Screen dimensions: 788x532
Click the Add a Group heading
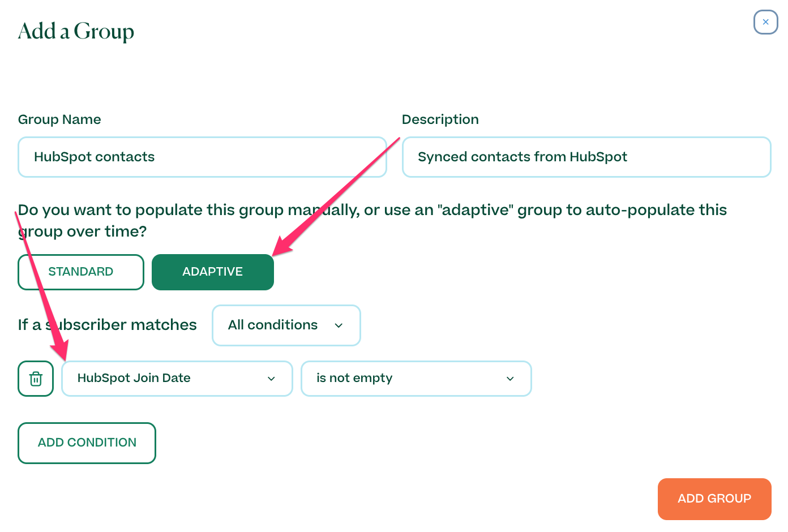tap(76, 31)
